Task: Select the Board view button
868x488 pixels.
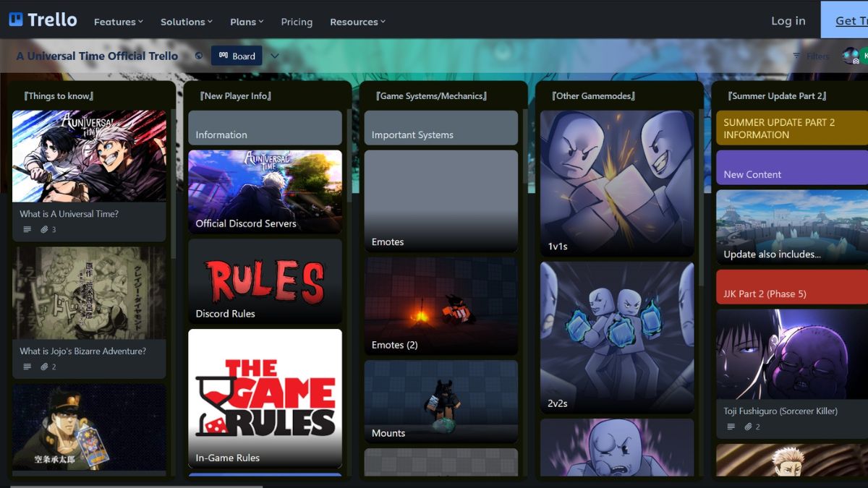Action: coord(237,56)
